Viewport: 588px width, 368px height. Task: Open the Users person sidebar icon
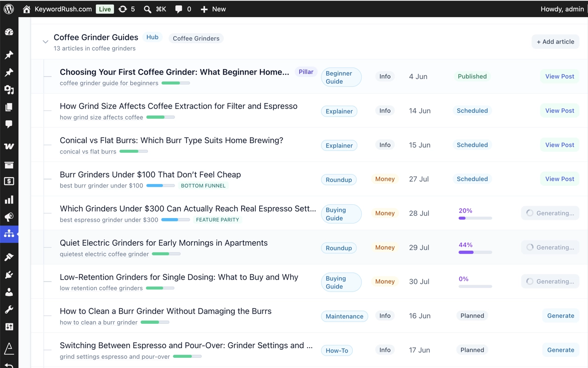9,292
